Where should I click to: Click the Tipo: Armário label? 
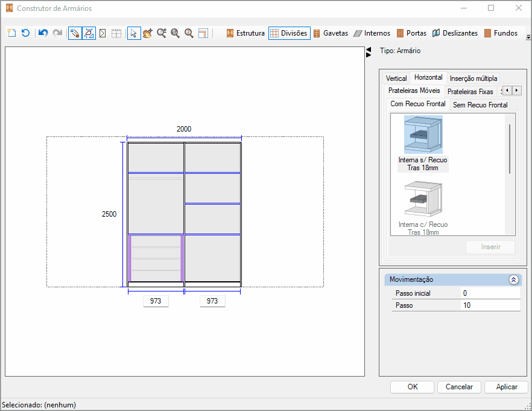400,51
